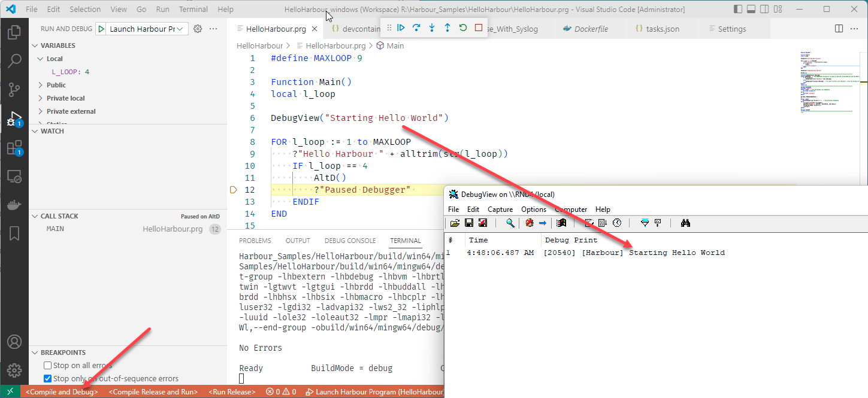Click the DebugView binoculars find icon
868x398 pixels.
(x=686, y=223)
